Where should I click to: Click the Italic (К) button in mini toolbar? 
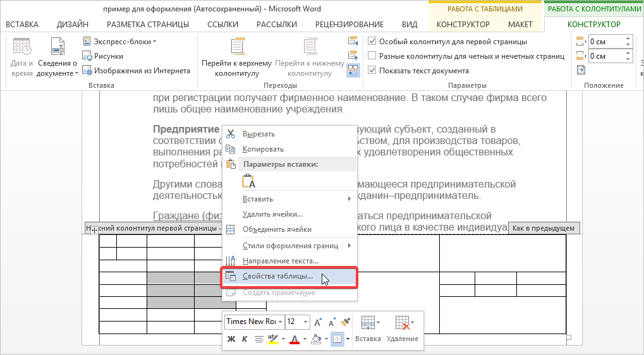point(245,339)
